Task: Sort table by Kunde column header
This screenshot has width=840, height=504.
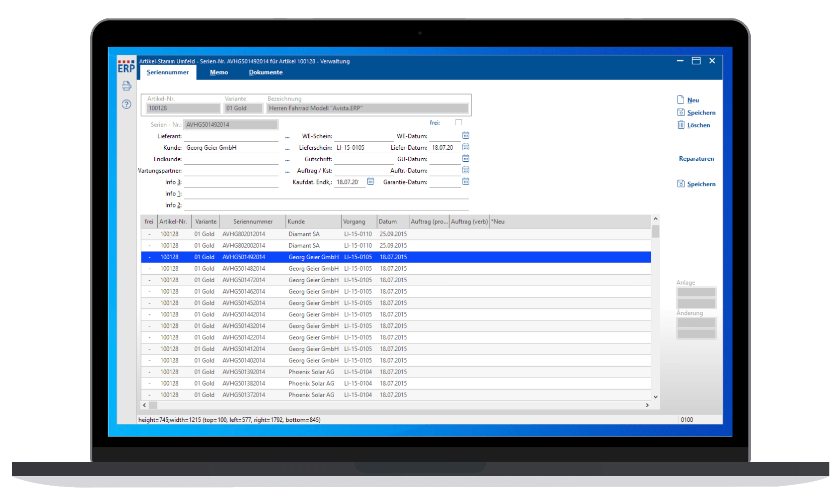Action: point(314,221)
